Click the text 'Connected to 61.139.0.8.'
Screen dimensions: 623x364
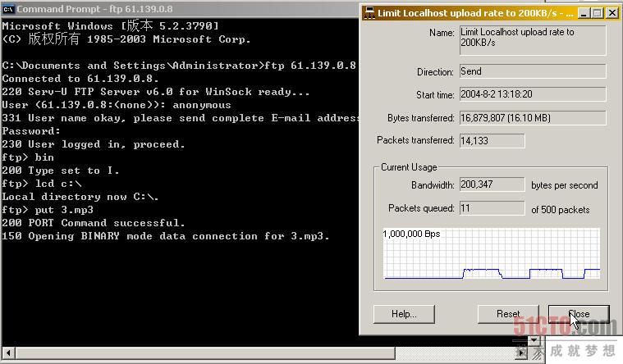(x=80, y=79)
